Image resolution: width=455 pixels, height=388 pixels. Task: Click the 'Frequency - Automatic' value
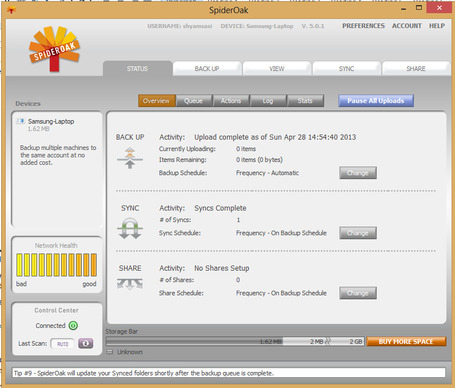267,173
